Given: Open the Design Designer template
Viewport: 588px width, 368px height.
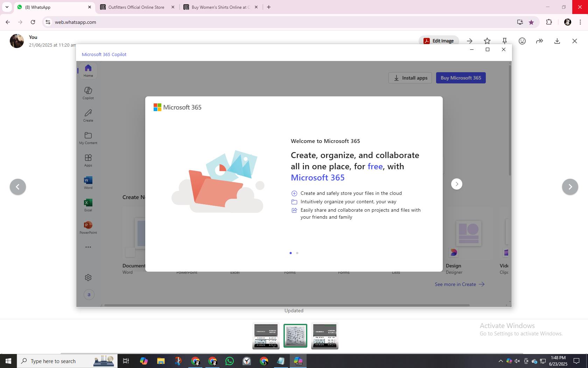Looking at the screenshot, I should 468,242.
